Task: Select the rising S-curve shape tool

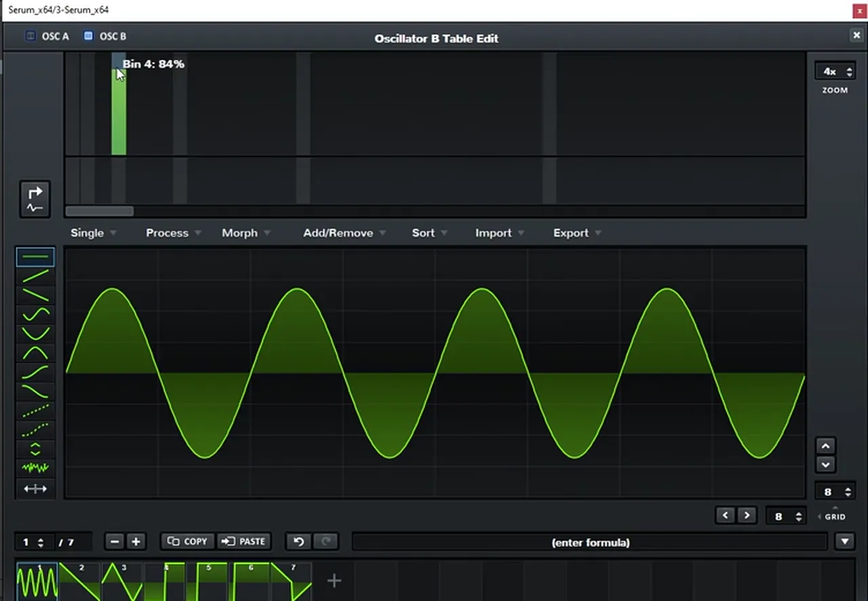Action: (x=35, y=372)
